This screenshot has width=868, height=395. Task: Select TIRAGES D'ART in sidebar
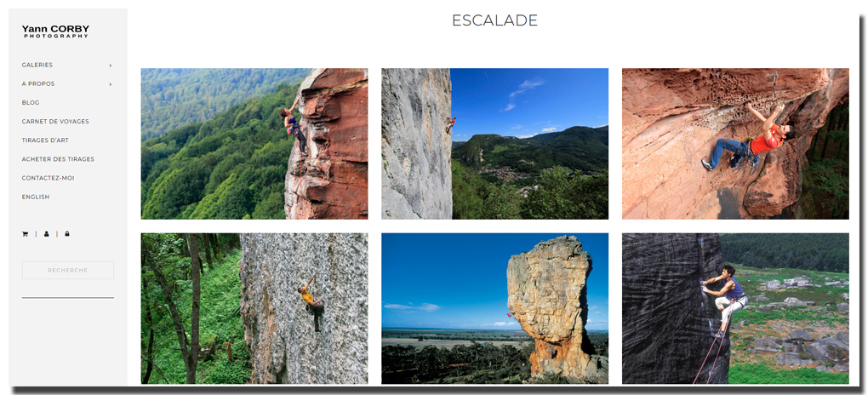(45, 140)
